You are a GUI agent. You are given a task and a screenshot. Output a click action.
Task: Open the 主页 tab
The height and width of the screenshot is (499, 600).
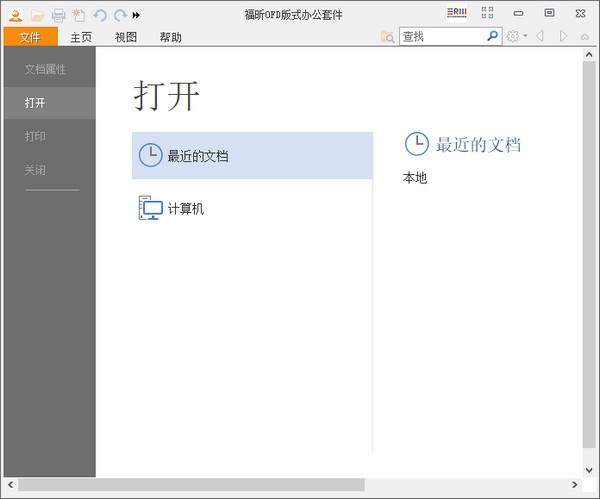pos(81,37)
